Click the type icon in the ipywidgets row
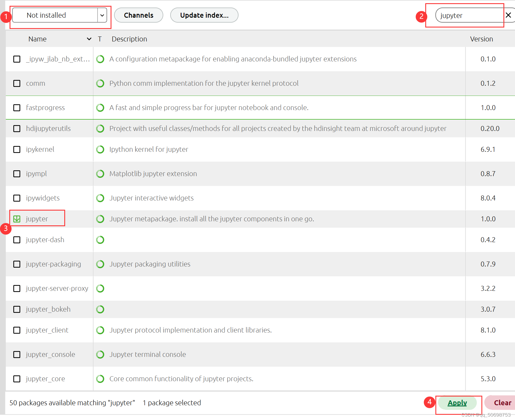The height and width of the screenshot is (420, 515). point(100,198)
